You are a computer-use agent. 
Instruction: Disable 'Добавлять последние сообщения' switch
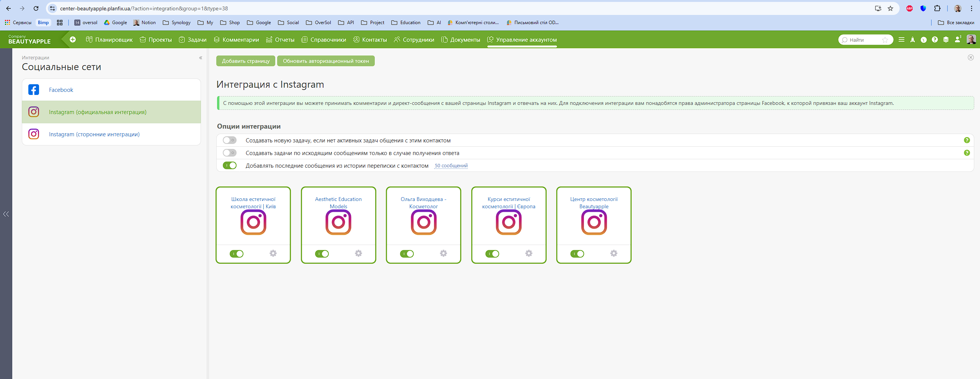[230, 165]
